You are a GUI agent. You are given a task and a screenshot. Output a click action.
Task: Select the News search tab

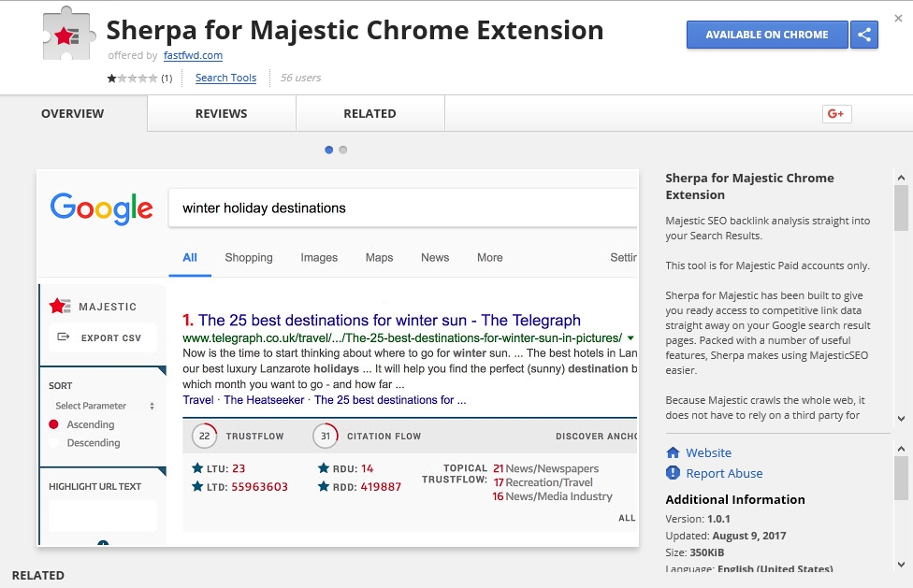(x=435, y=258)
